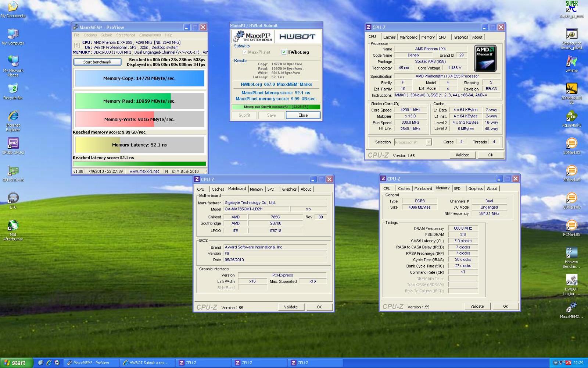Click Save button in HWbot Submit dialog
Image resolution: width=588 pixels, height=368 pixels.
click(x=272, y=115)
